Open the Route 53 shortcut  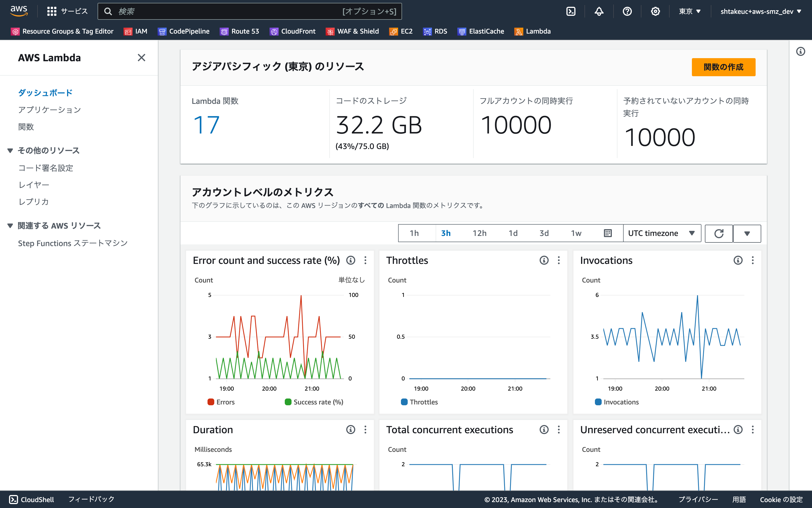239,31
